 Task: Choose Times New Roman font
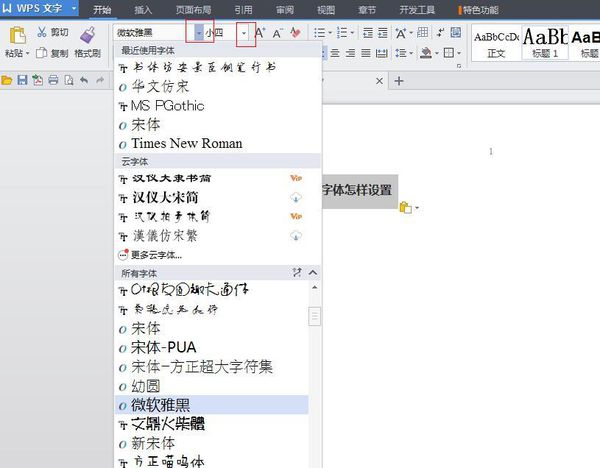coord(217,143)
